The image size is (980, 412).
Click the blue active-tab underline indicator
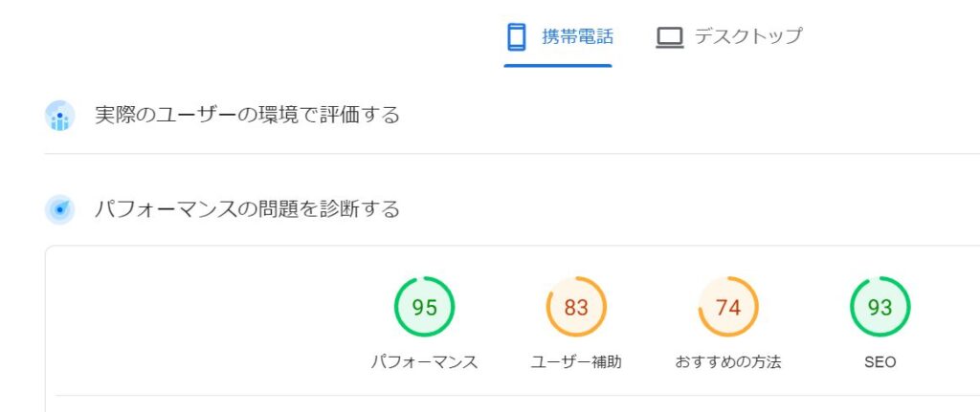point(558,65)
